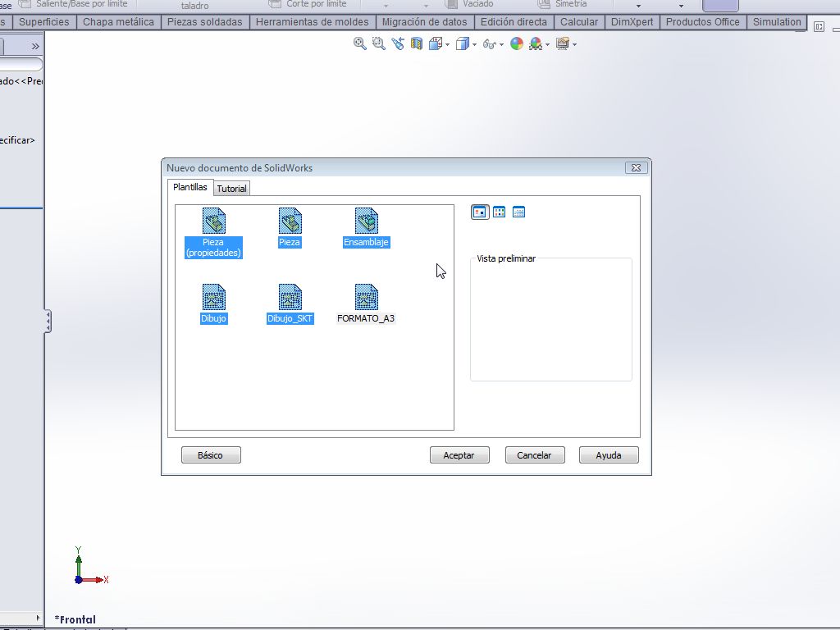Image resolution: width=840 pixels, height=630 pixels.
Task: Select the Dibujo_SKT template icon
Action: click(290, 297)
